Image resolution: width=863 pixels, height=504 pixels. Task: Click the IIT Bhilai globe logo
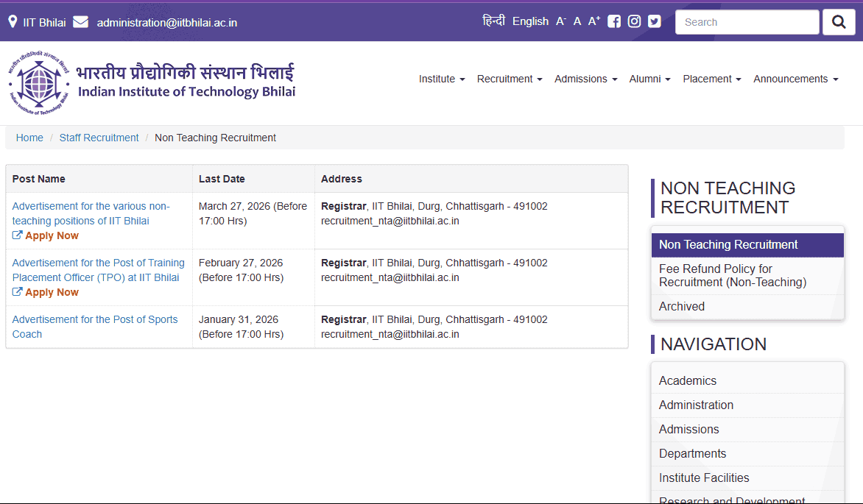point(38,82)
